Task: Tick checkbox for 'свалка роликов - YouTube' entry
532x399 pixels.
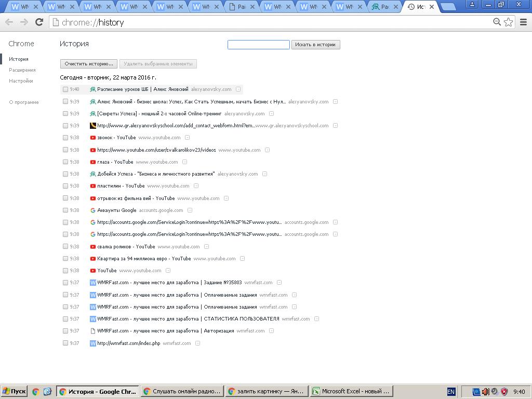Action: point(65,247)
